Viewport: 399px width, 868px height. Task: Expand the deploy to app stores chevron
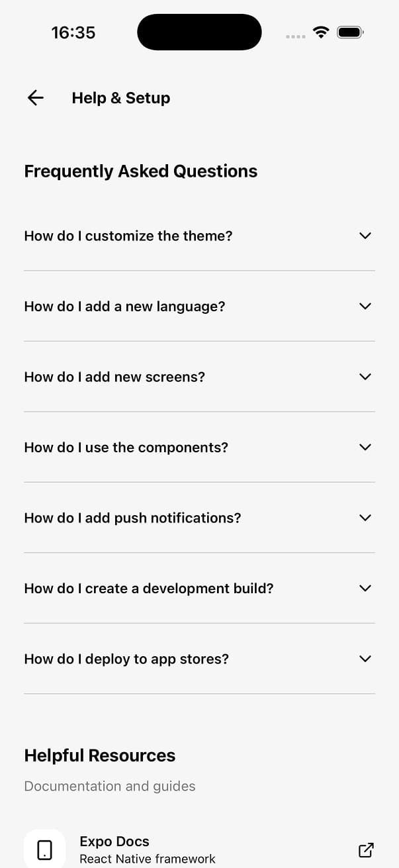pyautogui.click(x=365, y=659)
